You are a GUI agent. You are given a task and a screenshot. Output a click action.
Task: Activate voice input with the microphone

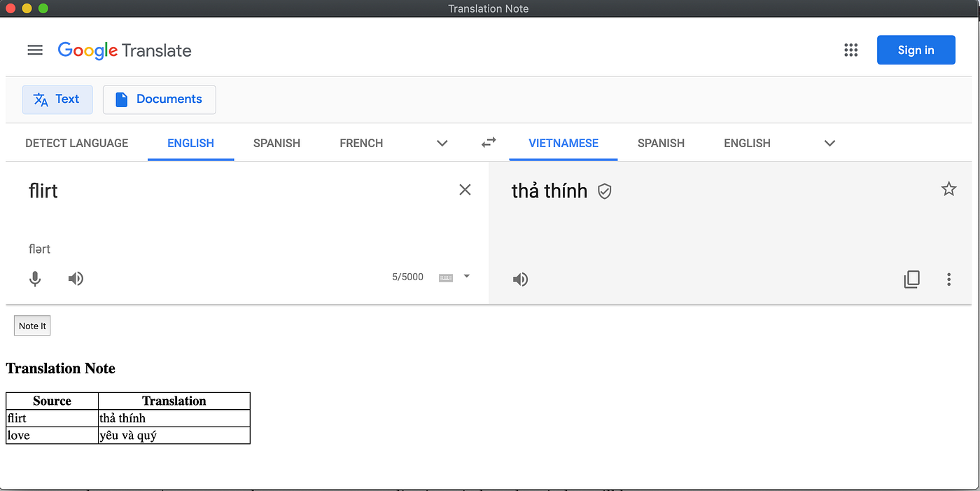click(x=35, y=278)
